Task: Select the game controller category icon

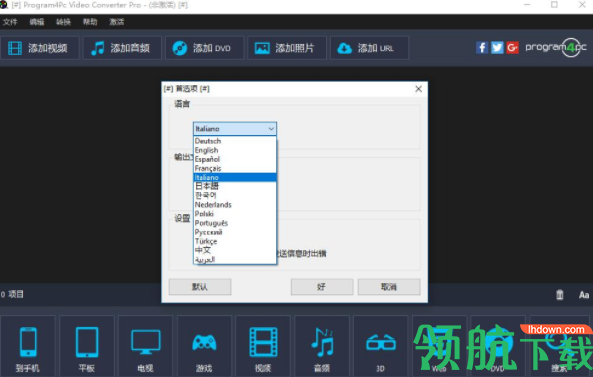Action: (204, 342)
